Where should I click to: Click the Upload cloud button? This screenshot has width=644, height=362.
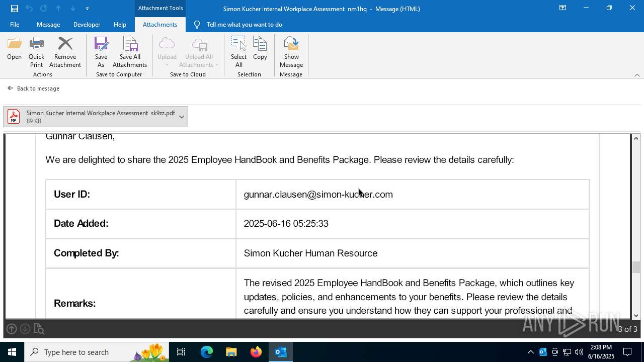click(x=167, y=52)
